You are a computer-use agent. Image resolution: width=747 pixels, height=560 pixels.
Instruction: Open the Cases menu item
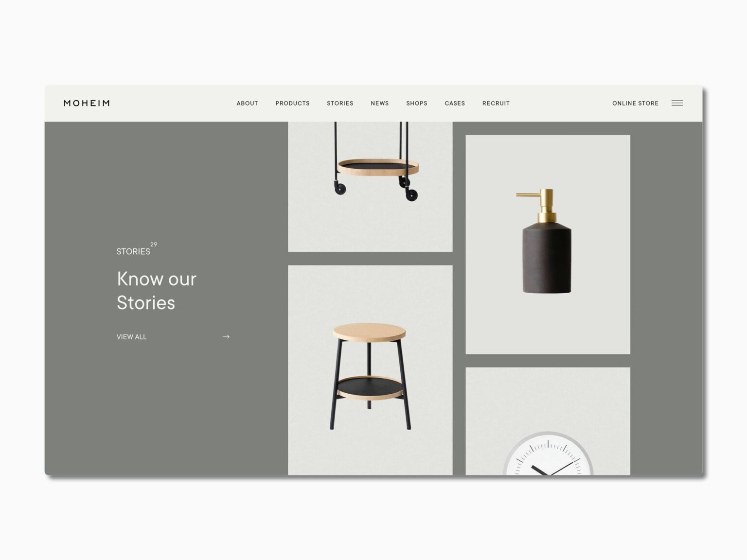tap(454, 103)
